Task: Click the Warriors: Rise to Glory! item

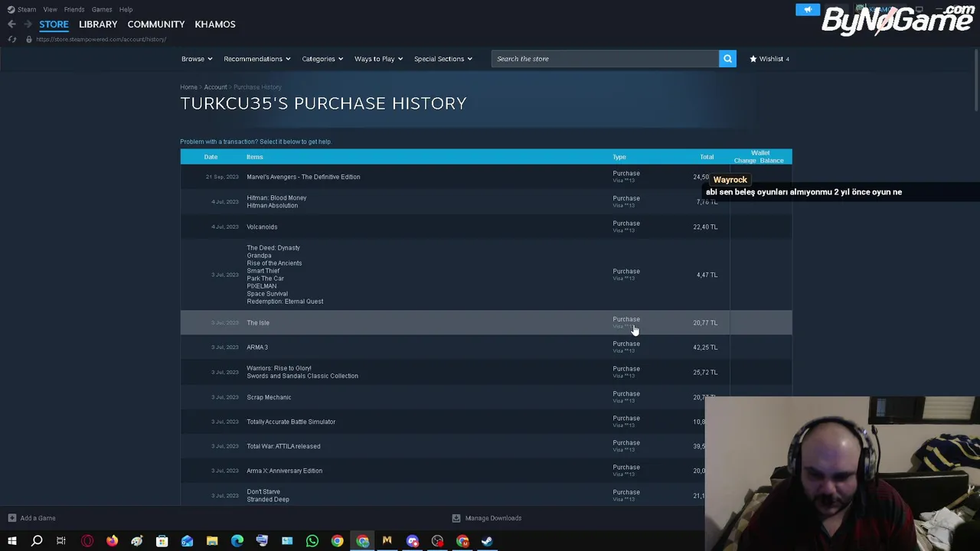Action: coord(279,368)
